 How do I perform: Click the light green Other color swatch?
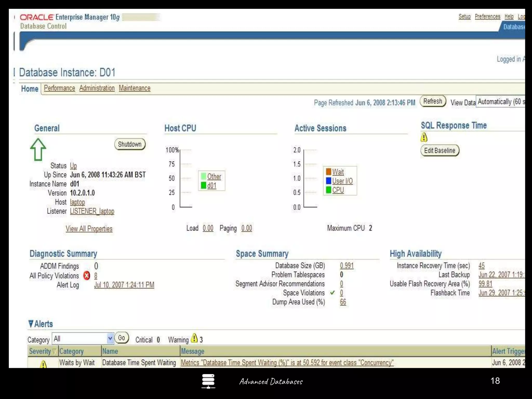coord(203,176)
